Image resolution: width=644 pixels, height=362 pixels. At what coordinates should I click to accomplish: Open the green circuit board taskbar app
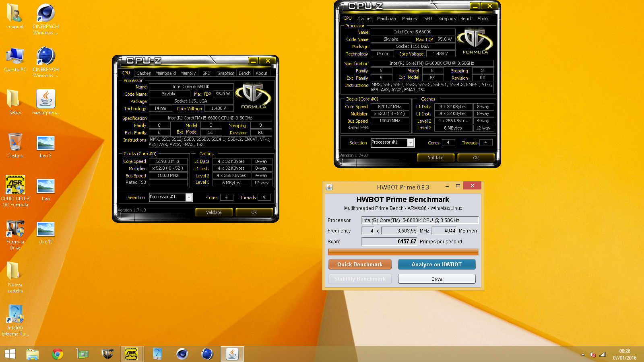click(x=83, y=354)
